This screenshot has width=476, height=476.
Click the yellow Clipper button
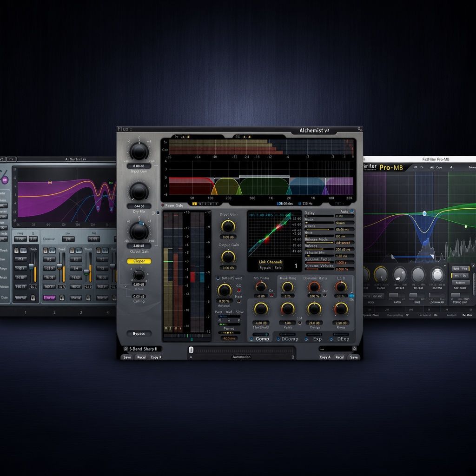click(x=139, y=261)
